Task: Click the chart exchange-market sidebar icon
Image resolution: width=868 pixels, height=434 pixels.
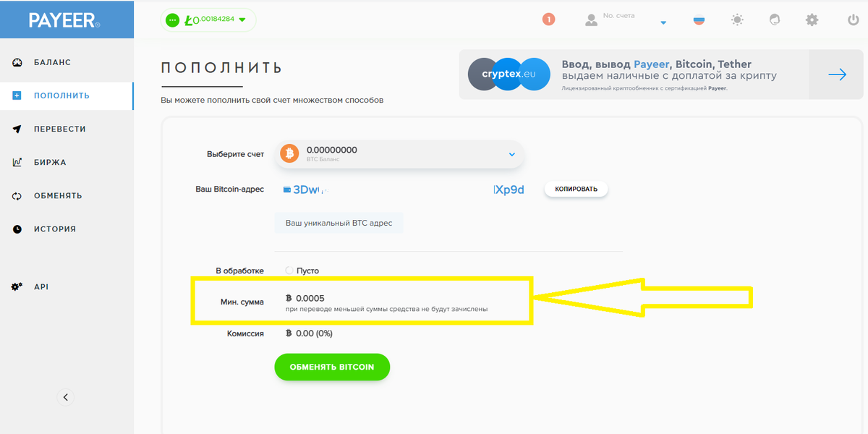Action: 17,162
